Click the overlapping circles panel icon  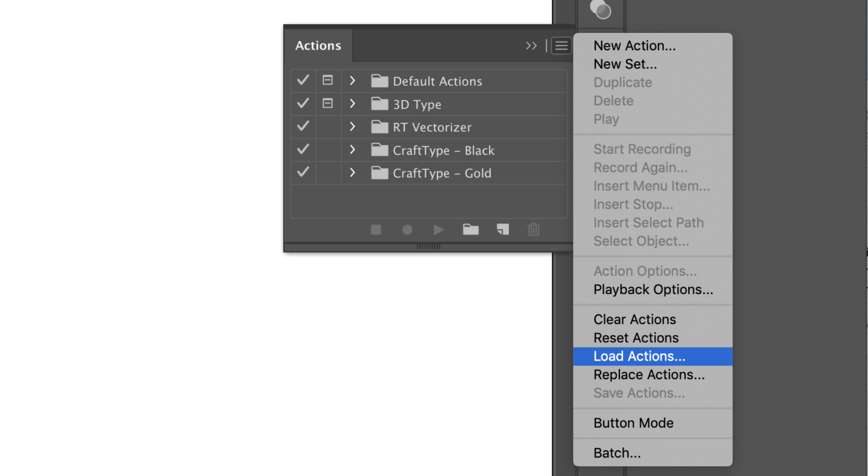pyautogui.click(x=600, y=10)
